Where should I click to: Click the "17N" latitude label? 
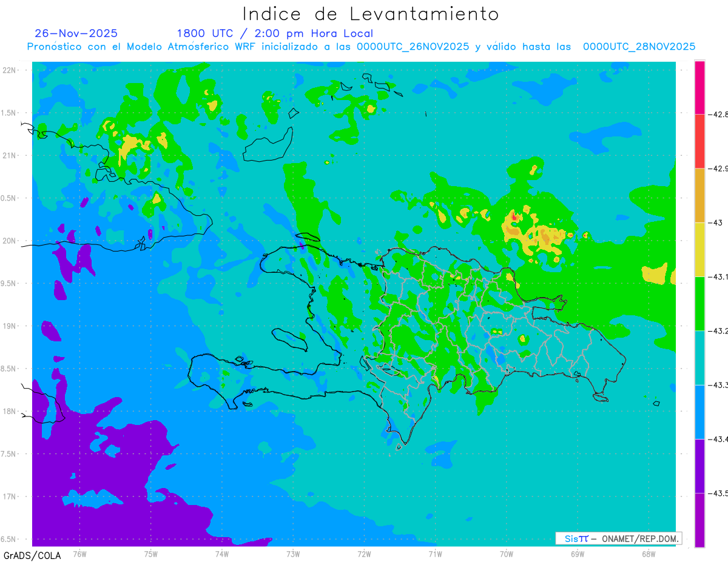click(x=10, y=497)
